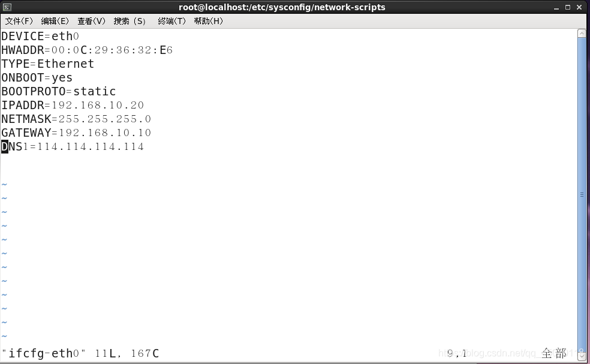The image size is (590, 364).
Task: Click the scrollbar down arrow
Action: pos(582,356)
